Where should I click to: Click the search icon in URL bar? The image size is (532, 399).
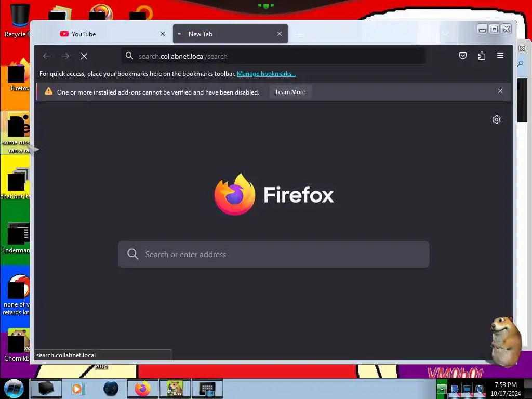coord(129,56)
